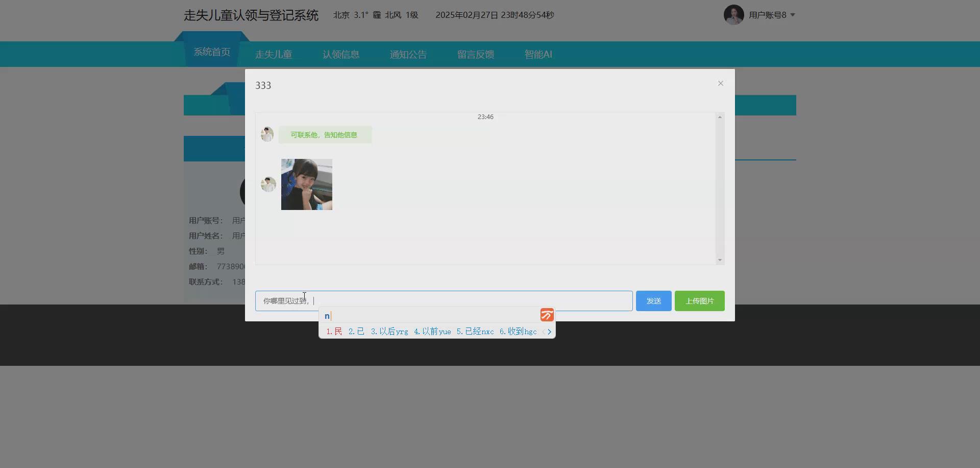The image size is (980, 468).
Task: Open the 系统首页 tab
Action: coord(212,52)
